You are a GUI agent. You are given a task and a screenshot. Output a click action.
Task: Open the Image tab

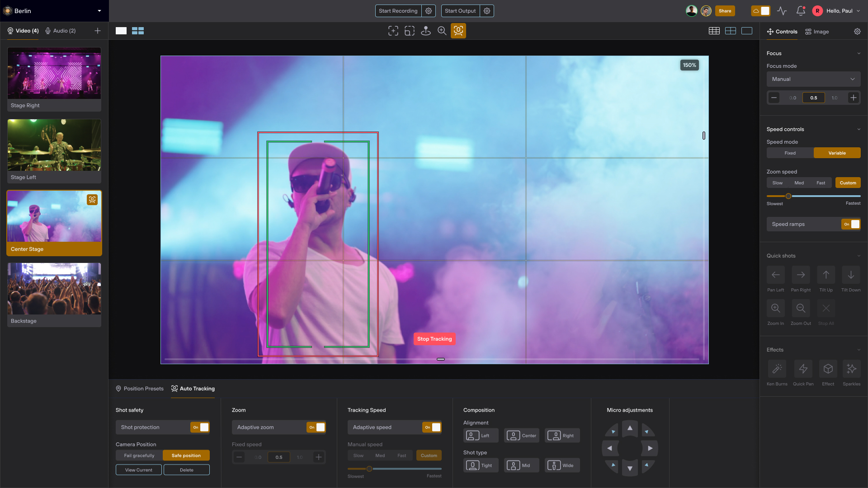pos(817,32)
